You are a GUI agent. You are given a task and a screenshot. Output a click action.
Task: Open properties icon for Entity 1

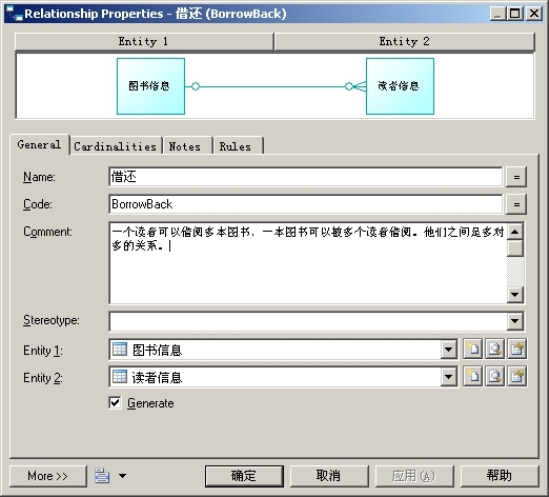517,349
